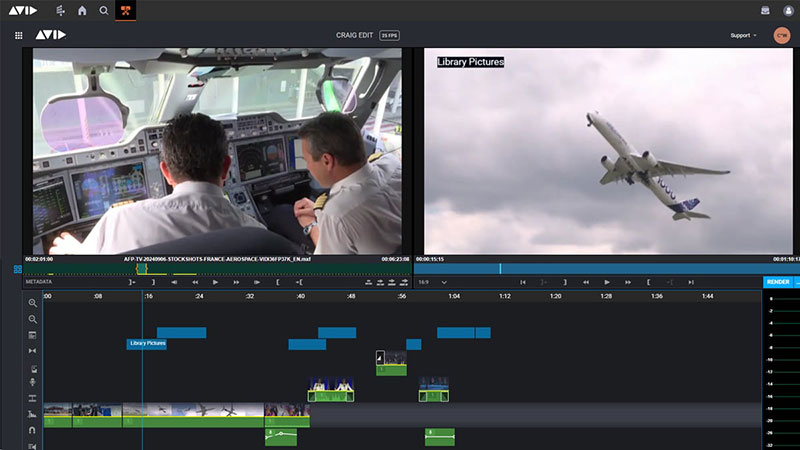Viewport: 800px width, 450px height.
Task: Open the Support dropdown menu
Action: (744, 35)
